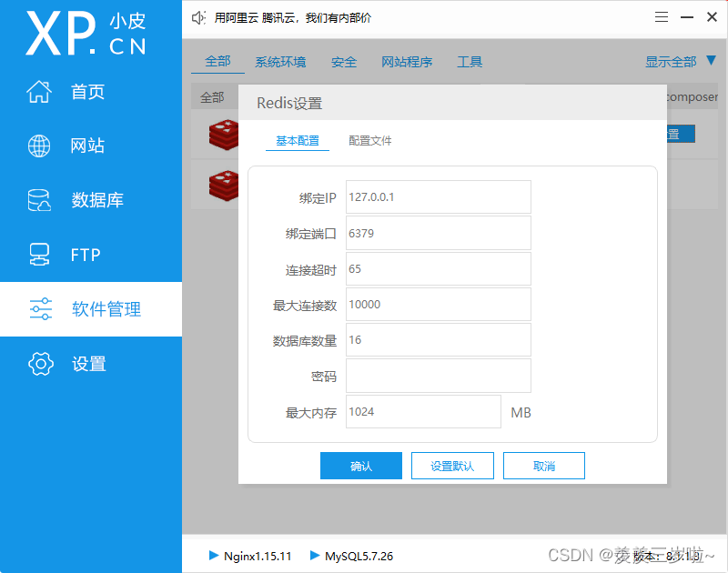Screen dimensions: 728x573
Task: Click the XP.CN logo
Action: coord(86,34)
